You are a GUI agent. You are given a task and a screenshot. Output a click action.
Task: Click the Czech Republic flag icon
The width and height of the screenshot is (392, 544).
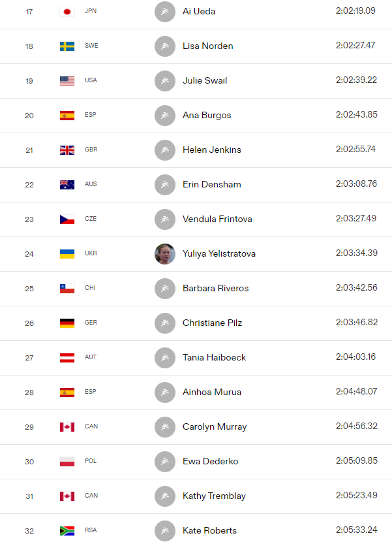click(67, 219)
